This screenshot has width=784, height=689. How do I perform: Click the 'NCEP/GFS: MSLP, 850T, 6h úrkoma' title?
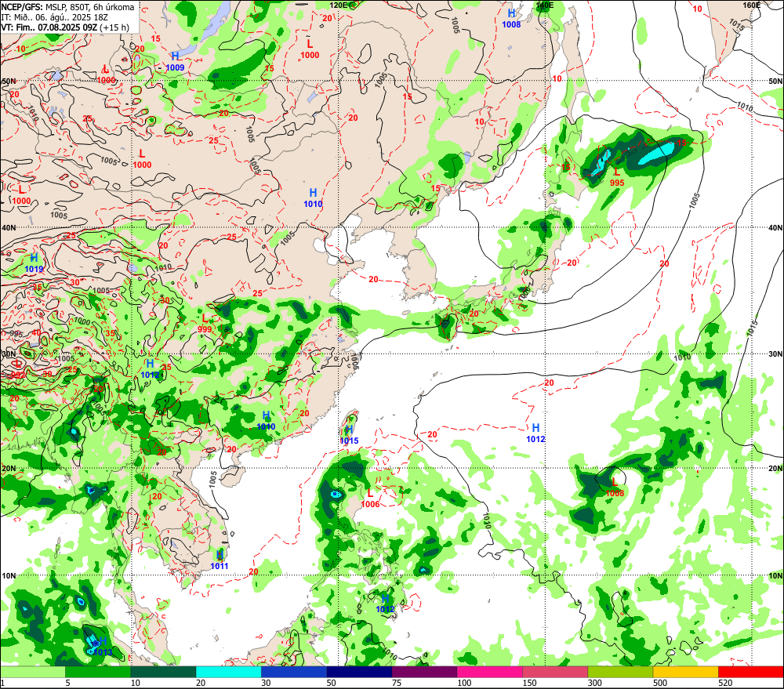(x=67, y=7)
